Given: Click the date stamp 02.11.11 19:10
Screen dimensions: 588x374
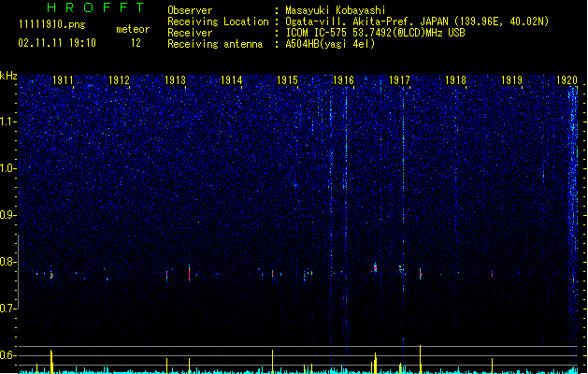Looking at the screenshot, I should point(57,43).
